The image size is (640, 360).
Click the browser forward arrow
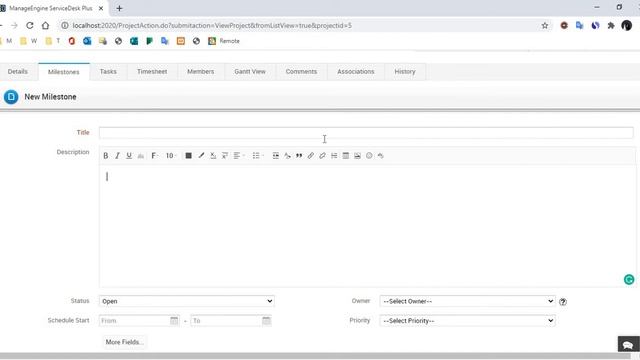14,25
